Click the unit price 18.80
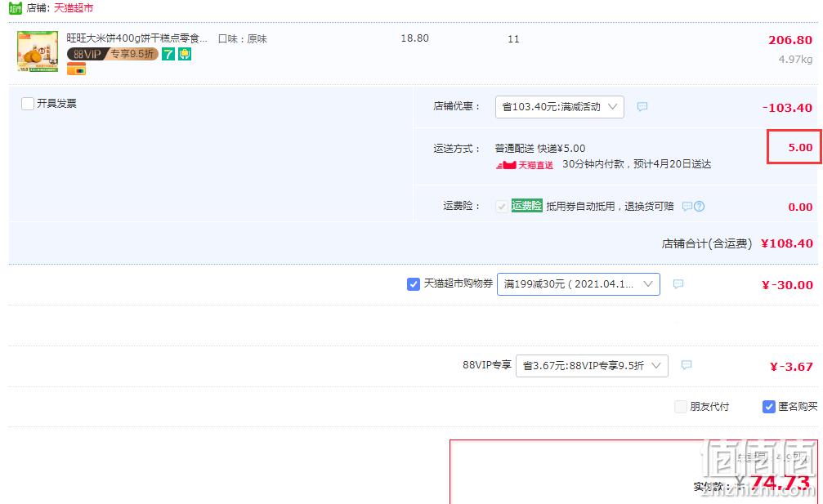Viewport: 823px width, 504px height. tap(414, 38)
